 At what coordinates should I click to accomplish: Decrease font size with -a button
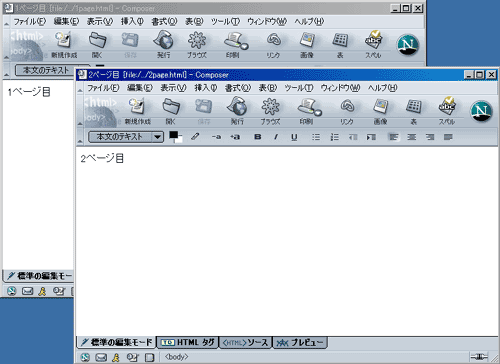(x=216, y=137)
